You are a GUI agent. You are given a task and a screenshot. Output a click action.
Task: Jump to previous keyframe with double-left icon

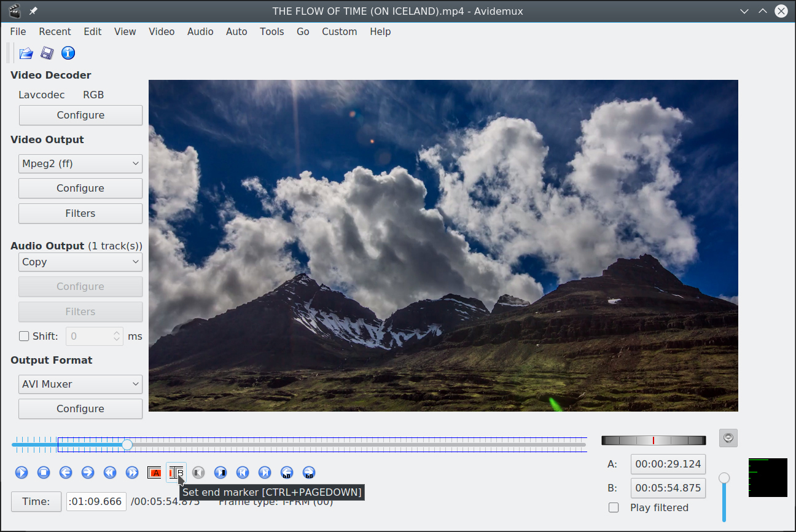[110, 472]
